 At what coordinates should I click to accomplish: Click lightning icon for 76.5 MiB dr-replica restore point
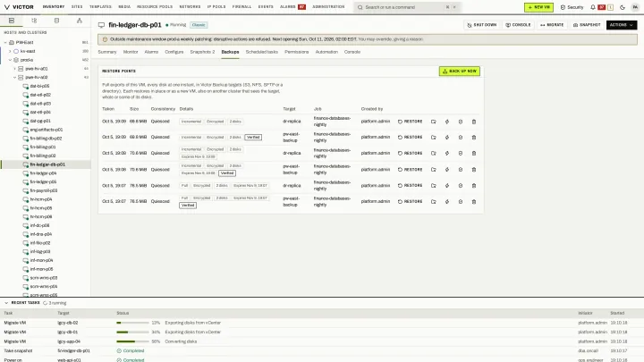(447, 186)
